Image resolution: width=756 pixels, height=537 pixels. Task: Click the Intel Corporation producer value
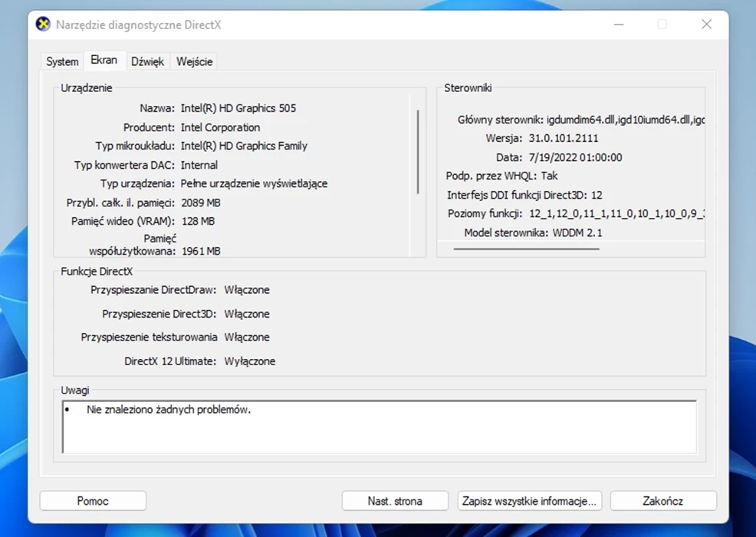point(220,127)
